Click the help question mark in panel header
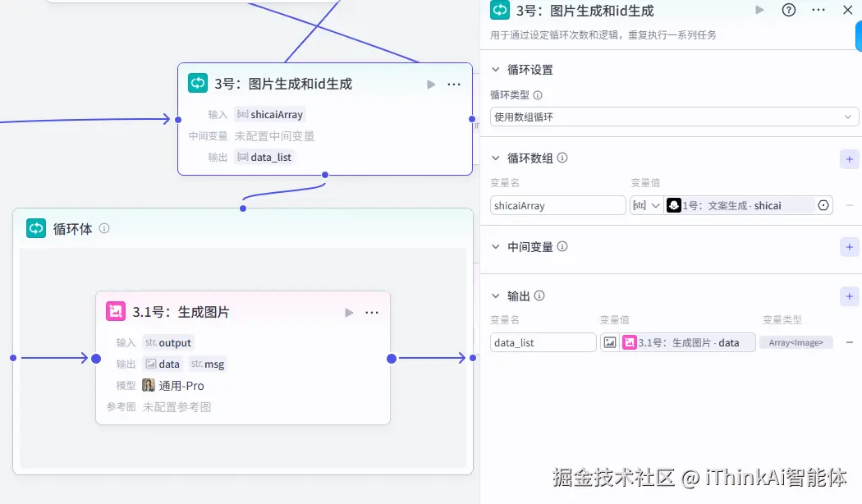The width and height of the screenshot is (862, 504). click(x=787, y=10)
